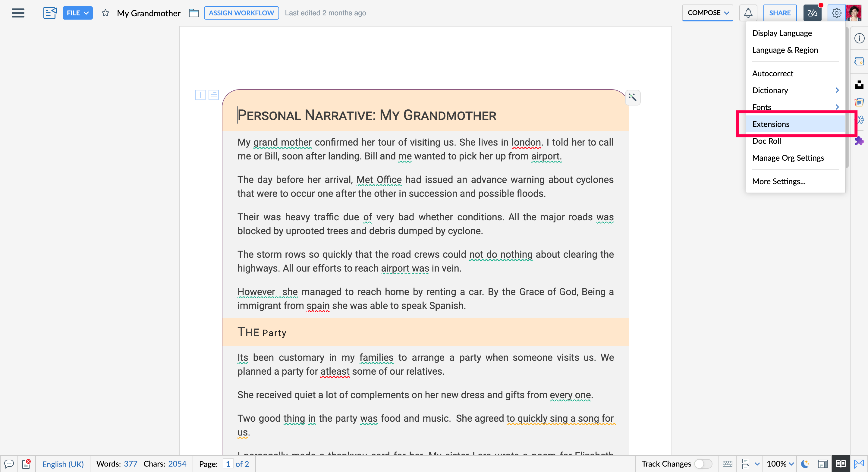Click the page number input field

click(228, 464)
